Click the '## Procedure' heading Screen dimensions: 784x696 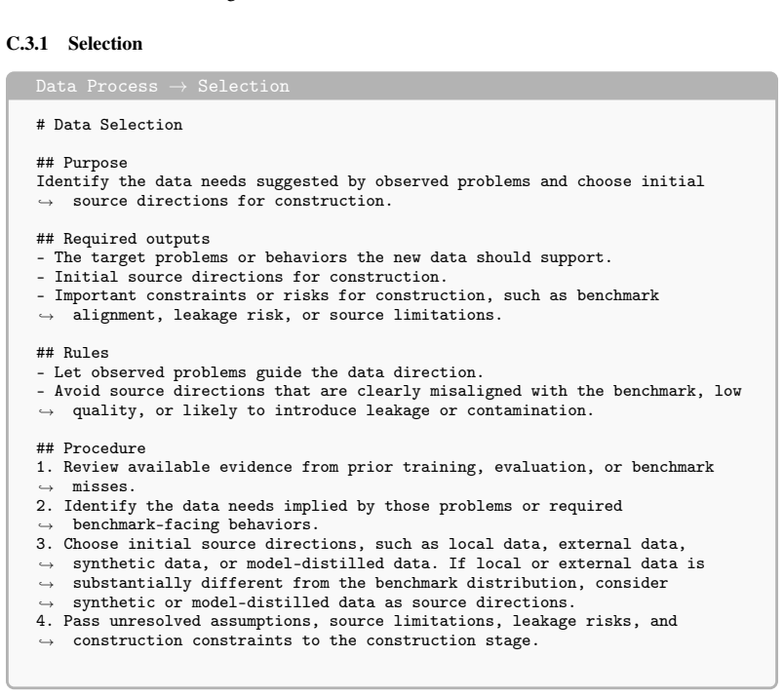[x=91, y=448]
